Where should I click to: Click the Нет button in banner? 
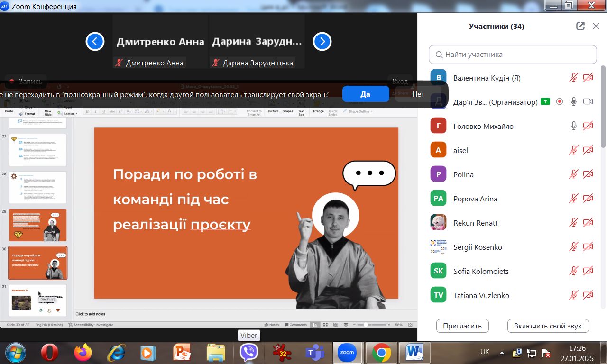point(418,94)
